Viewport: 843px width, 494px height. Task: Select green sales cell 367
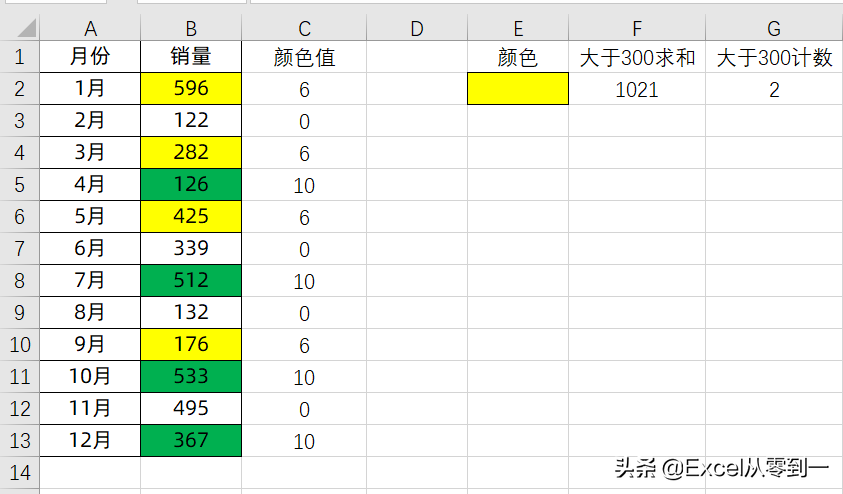tap(191, 441)
